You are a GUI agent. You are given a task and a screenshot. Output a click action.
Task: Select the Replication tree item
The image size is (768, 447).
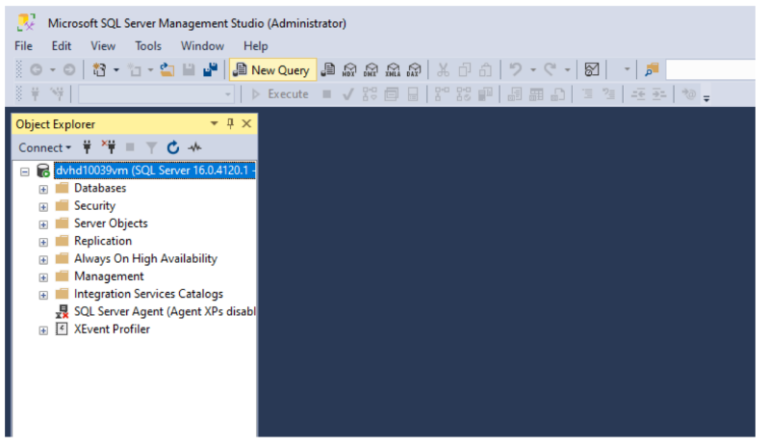coord(103,241)
